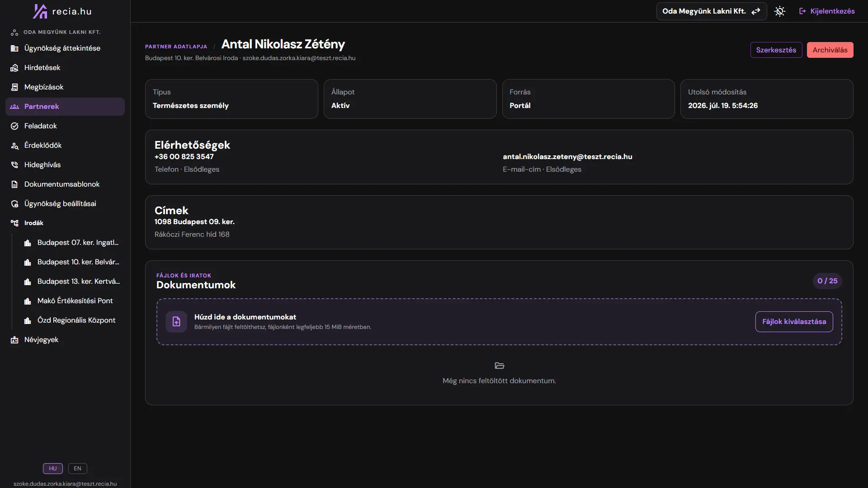Image resolution: width=868 pixels, height=488 pixels.
Task: Click the Dokumentumsablonok document icon
Action: pyautogui.click(x=14, y=184)
